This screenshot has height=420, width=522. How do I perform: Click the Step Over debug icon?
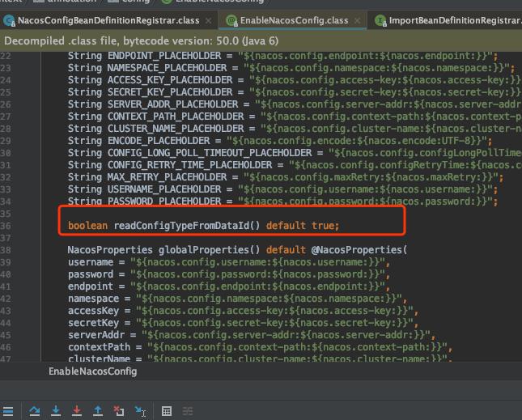pyautogui.click(x=35, y=411)
